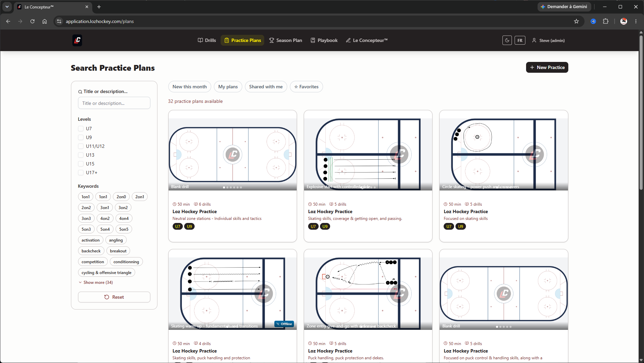This screenshot has width=644, height=363.
Task: Bookmark this page with the star icon
Action: 576,21
